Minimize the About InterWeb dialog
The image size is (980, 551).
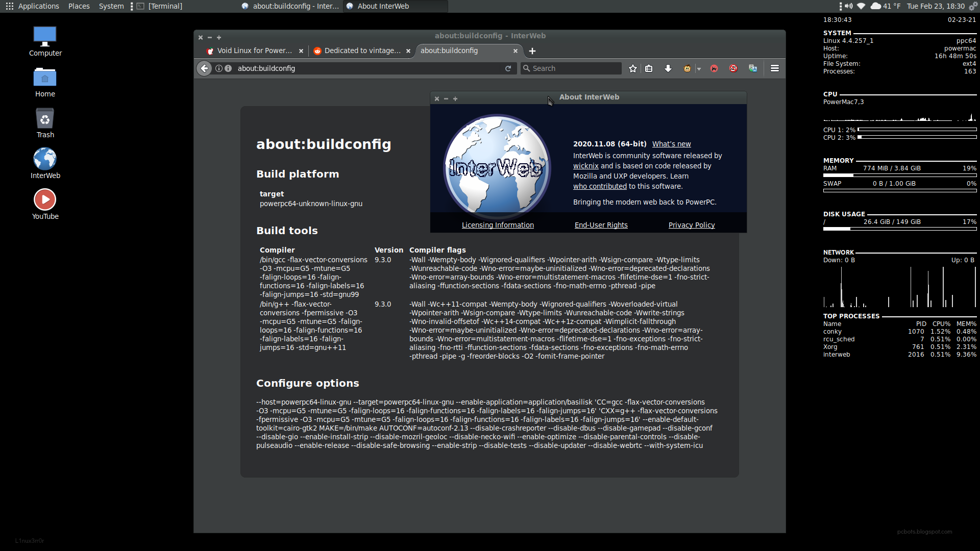click(446, 98)
